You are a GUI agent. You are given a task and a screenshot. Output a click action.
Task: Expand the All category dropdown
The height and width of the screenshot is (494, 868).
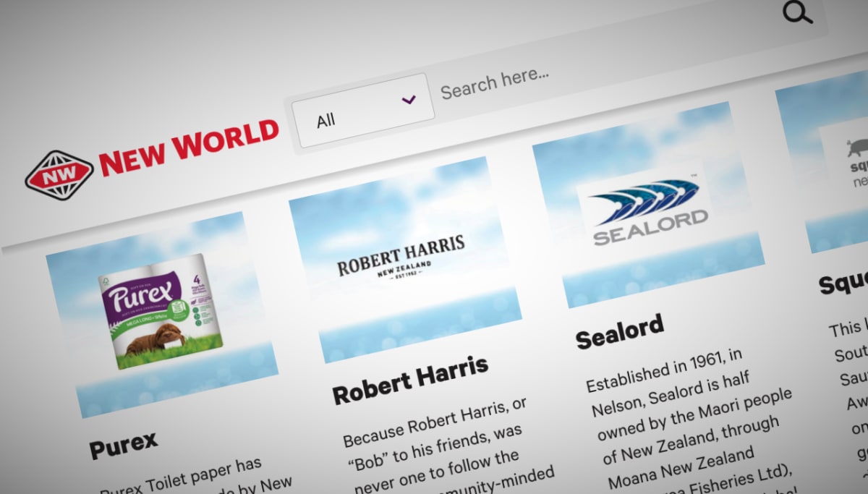(x=363, y=111)
